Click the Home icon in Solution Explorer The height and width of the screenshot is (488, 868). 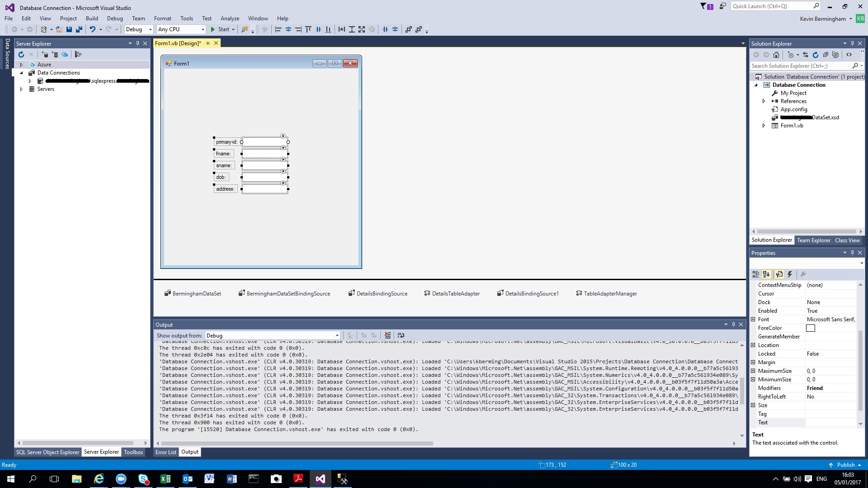pyautogui.click(x=777, y=55)
